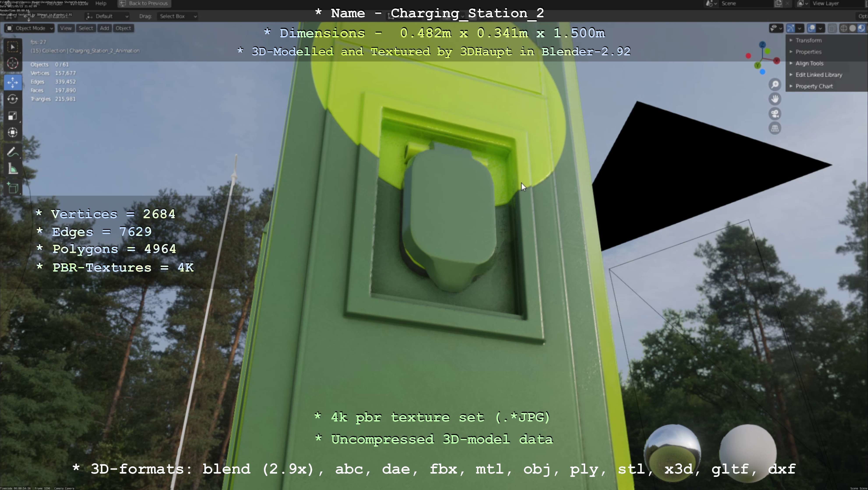Click the negative X red dot on gizmo
This screenshot has height=490, width=868.
748,56
